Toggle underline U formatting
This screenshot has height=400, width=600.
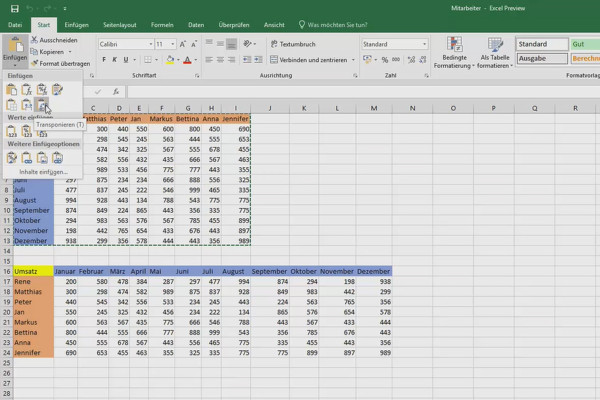pyautogui.click(x=126, y=60)
